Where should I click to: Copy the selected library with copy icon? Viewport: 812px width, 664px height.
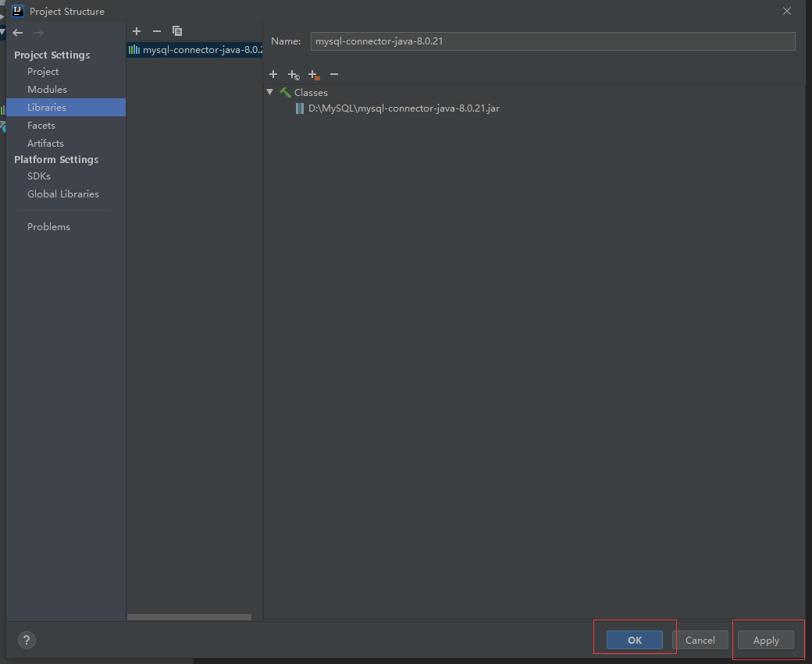pos(177,31)
